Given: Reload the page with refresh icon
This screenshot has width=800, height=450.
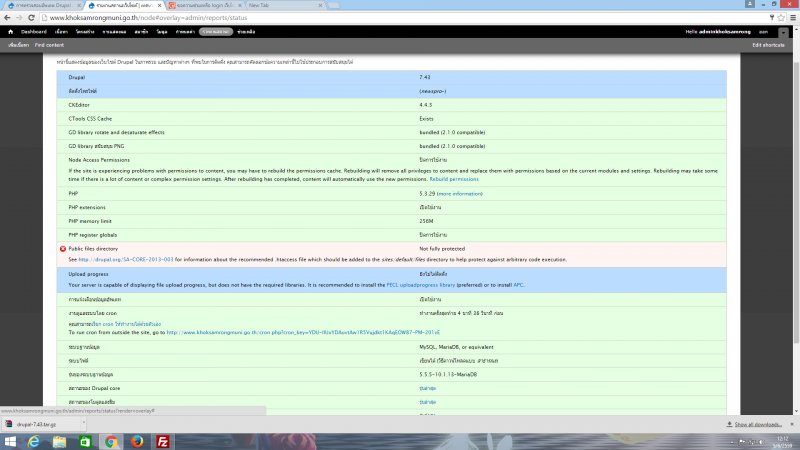Looking at the screenshot, I should pos(31,17).
